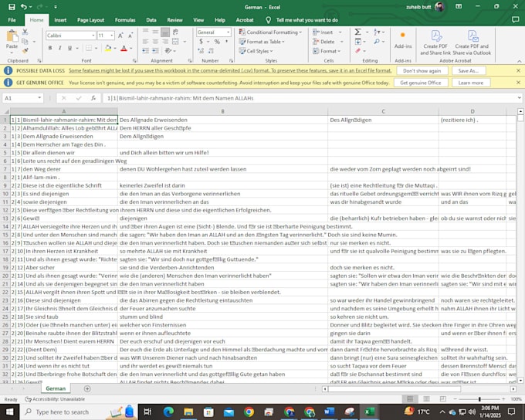
Task: Toggle Italic formatting
Action: click(x=60, y=48)
